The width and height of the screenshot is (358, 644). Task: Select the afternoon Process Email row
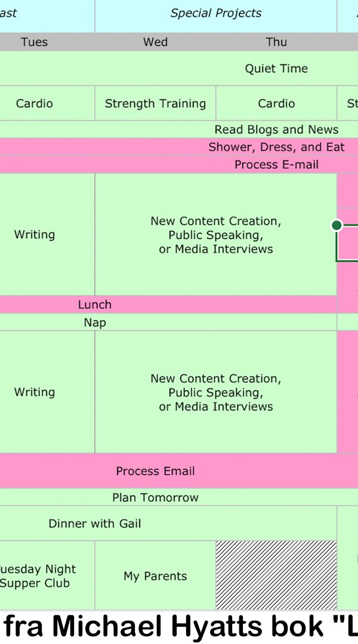coord(179,470)
